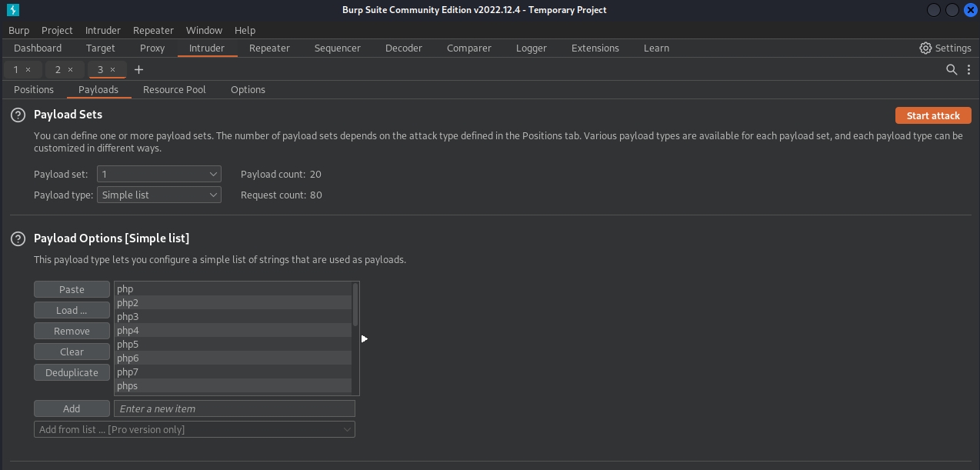Close Intruder tab 3 with its x
The image size is (980, 470).
coord(113,69)
